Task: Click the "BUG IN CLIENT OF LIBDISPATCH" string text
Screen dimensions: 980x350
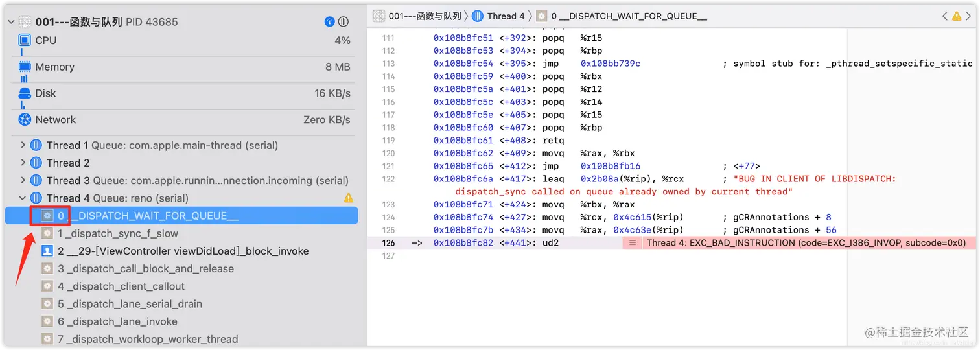Action: pos(815,179)
